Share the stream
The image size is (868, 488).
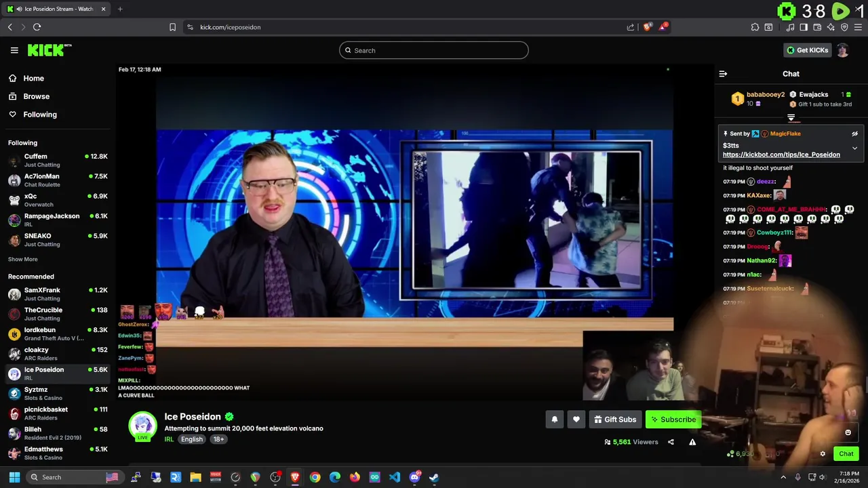[x=671, y=442]
